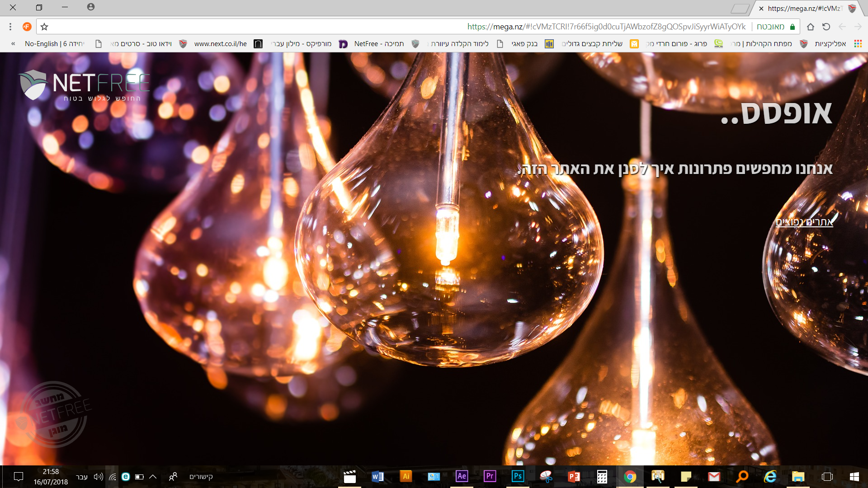Viewport: 868px width, 488px height.
Task: Open the taskbar clock showing 21:58
Action: coord(51,477)
